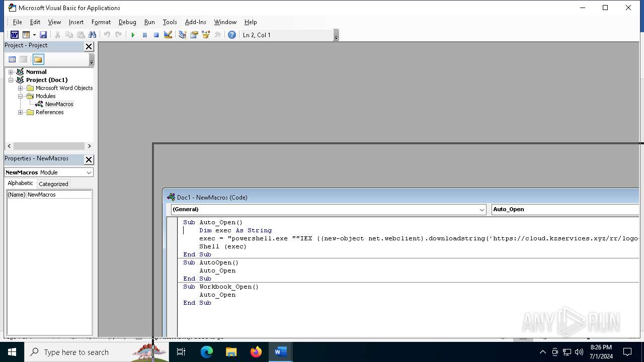
Task: Select the NewMacros module
Action: pyautogui.click(x=59, y=104)
